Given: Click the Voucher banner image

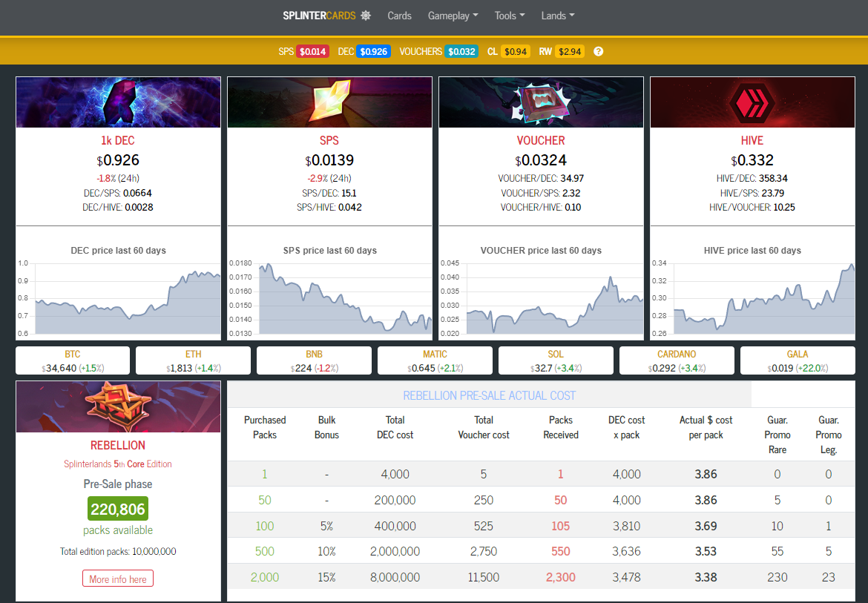Looking at the screenshot, I should (x=542, y=102).
